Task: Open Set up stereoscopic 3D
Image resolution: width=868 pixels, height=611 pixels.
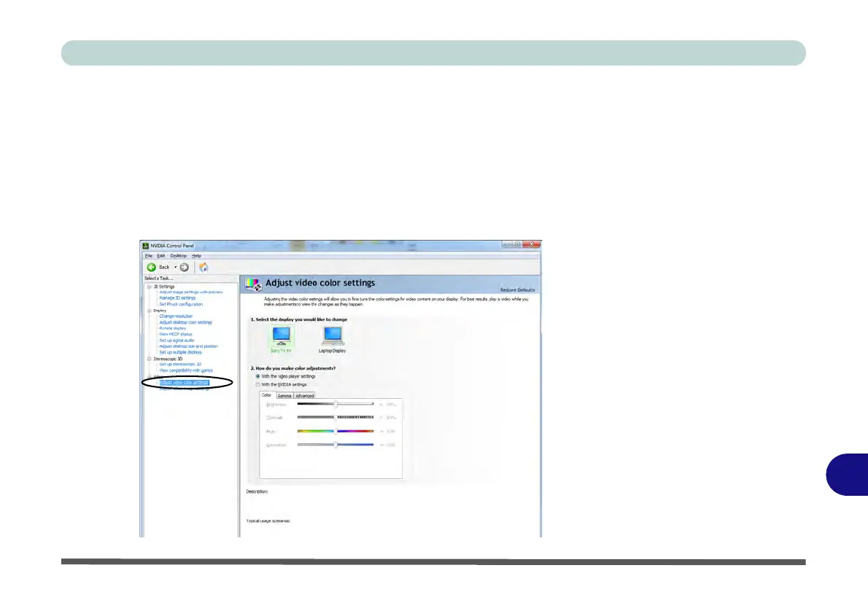Action: click(x=180, y=365)
